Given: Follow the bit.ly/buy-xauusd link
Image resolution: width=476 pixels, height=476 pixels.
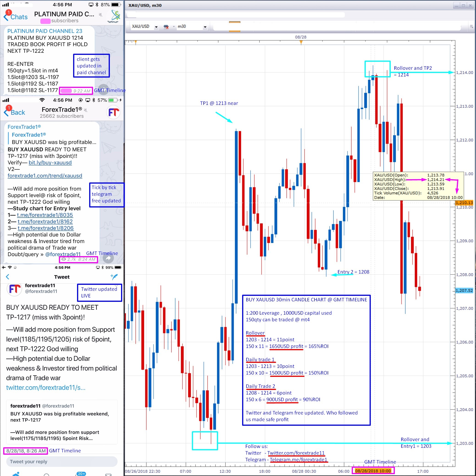Looking at the screenshot, I should click(50, 162).
